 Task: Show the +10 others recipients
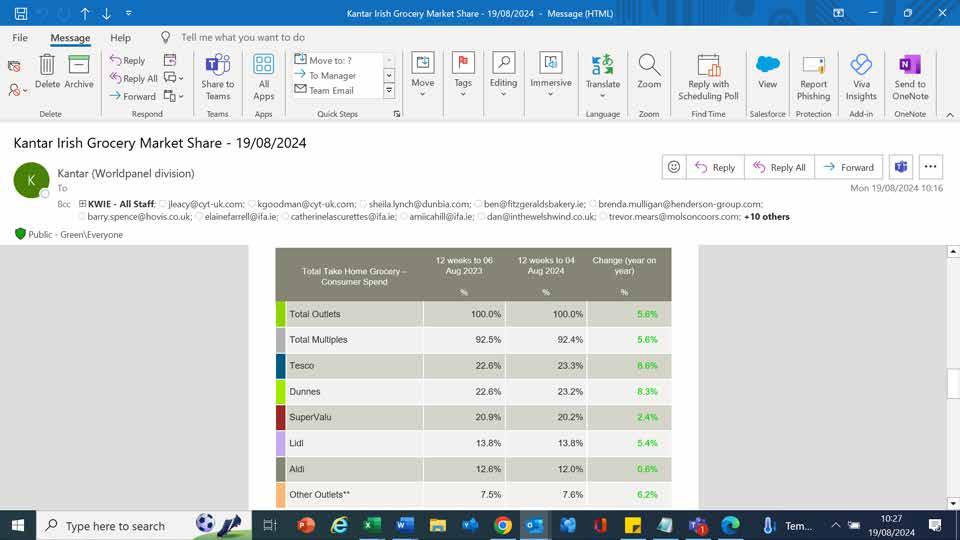767,217
